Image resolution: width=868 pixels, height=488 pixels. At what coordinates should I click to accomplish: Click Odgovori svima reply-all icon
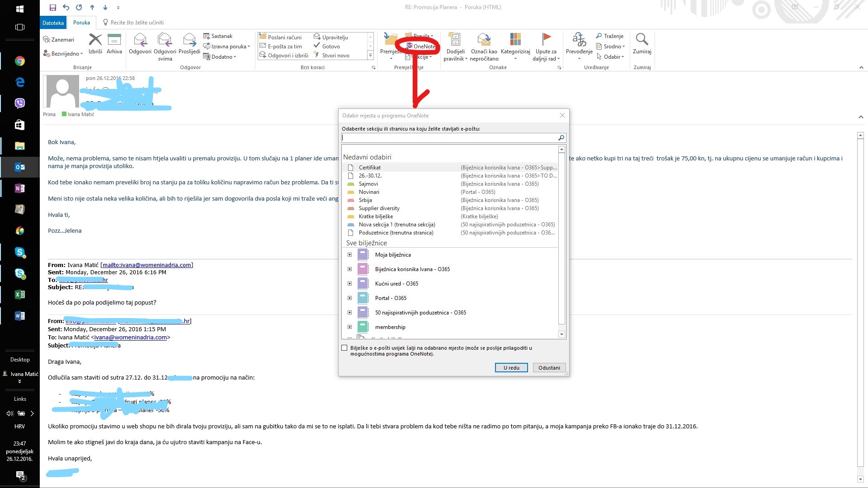[x=165, y=40]
